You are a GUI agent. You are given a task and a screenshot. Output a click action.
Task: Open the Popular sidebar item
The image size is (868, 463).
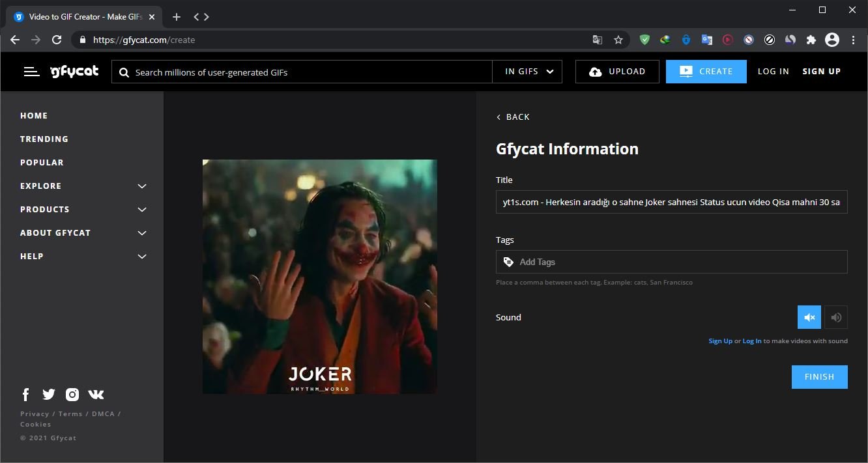pos(42,162)
